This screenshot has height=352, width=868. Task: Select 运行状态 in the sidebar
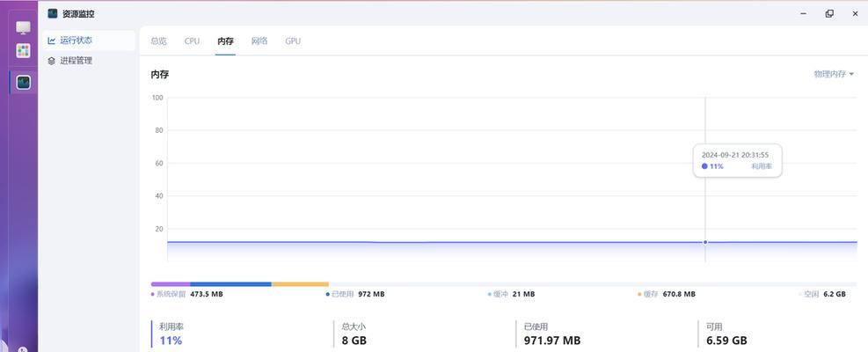coord(76,40)
